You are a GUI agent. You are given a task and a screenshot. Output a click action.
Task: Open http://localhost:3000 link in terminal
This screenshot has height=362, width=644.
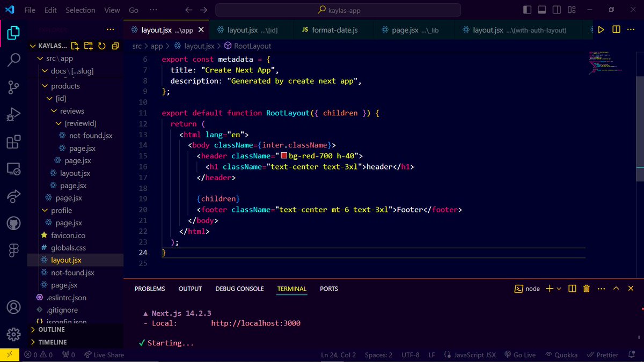(255, 323)
